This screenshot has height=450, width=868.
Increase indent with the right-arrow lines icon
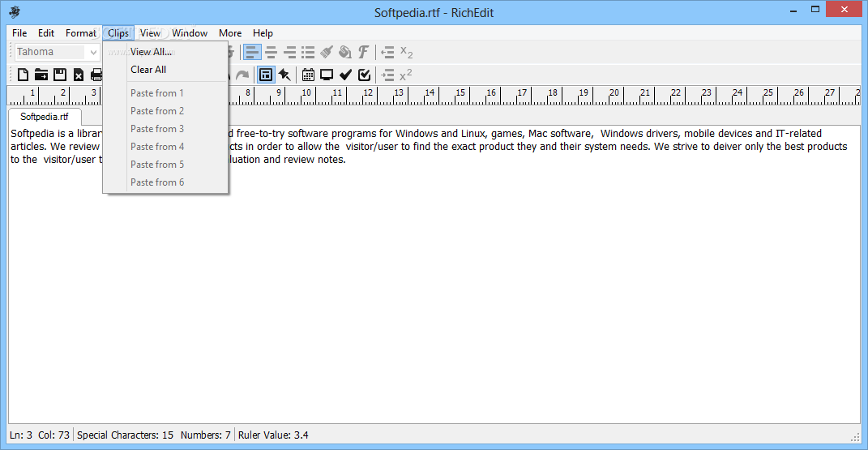(x=387, y=75)
